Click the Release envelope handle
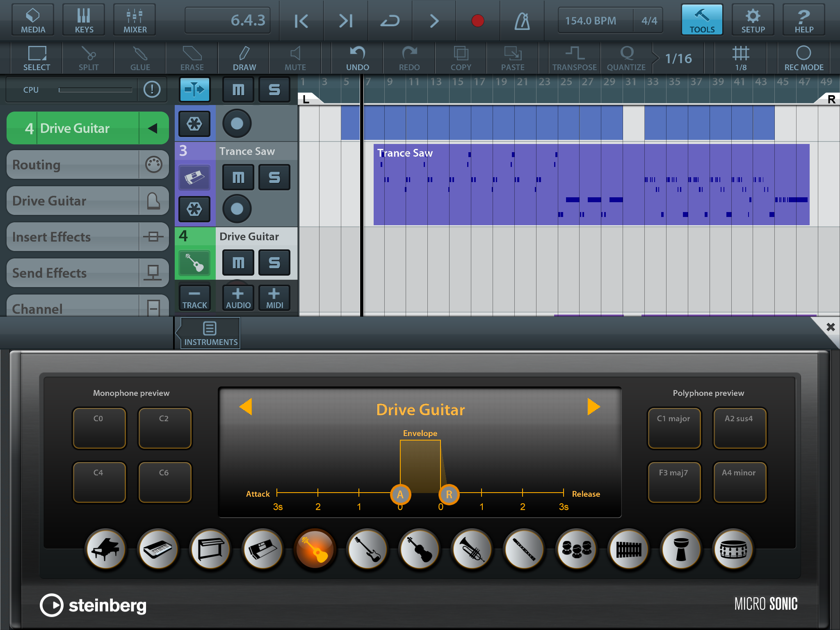This screenshot has height=630, width=840. (449, 495)
